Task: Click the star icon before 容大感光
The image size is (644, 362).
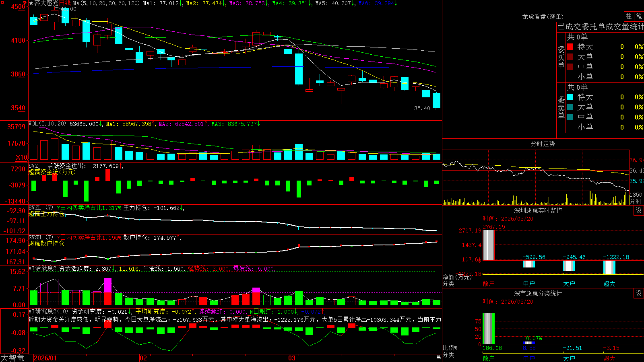Action: click(31, 3)
